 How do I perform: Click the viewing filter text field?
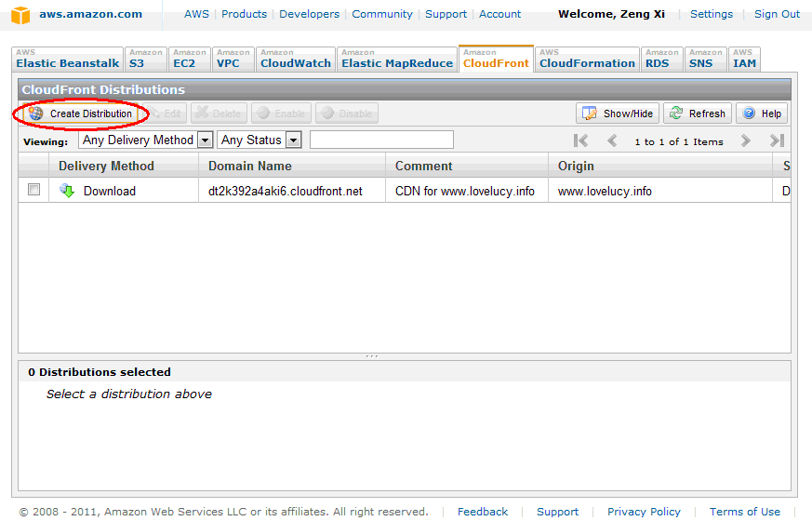(x=381, y=140)
